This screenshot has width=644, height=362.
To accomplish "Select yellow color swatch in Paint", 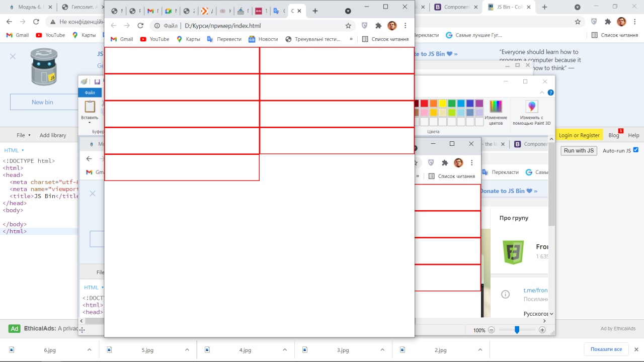I will point(442,104).
